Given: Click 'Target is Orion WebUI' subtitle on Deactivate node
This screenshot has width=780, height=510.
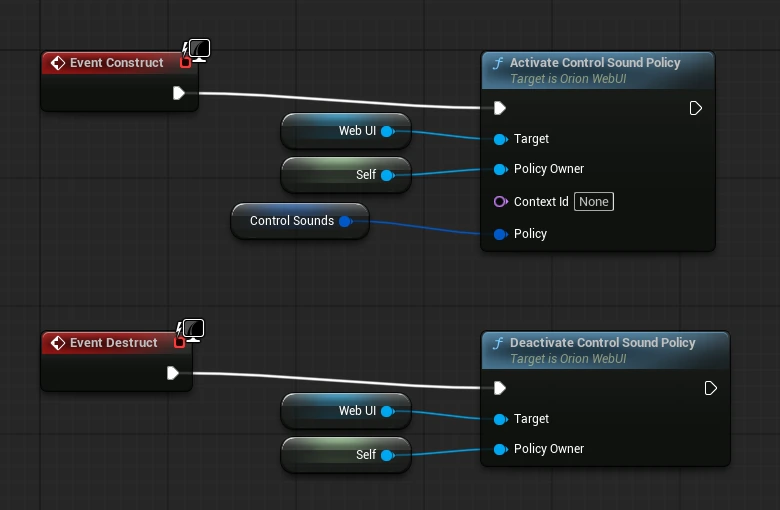Looking at the screenshot, I should point(568,359).
